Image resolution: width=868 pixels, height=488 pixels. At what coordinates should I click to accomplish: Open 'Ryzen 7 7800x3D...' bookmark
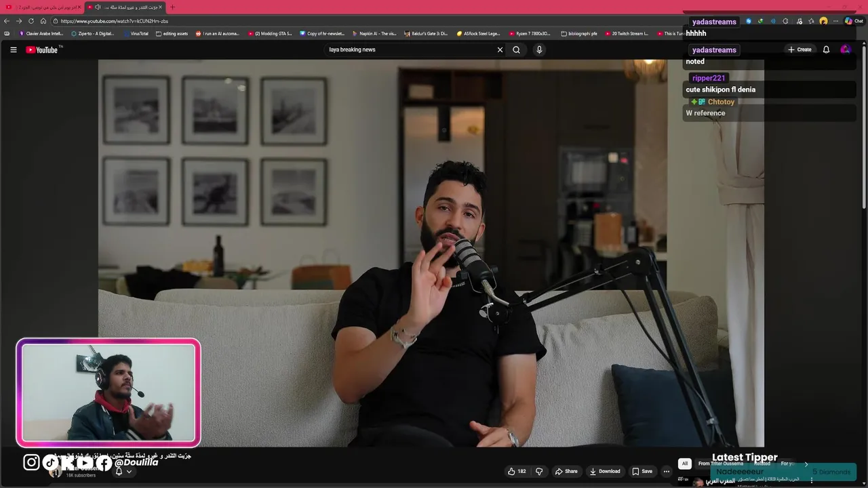[x=530, y=33]
